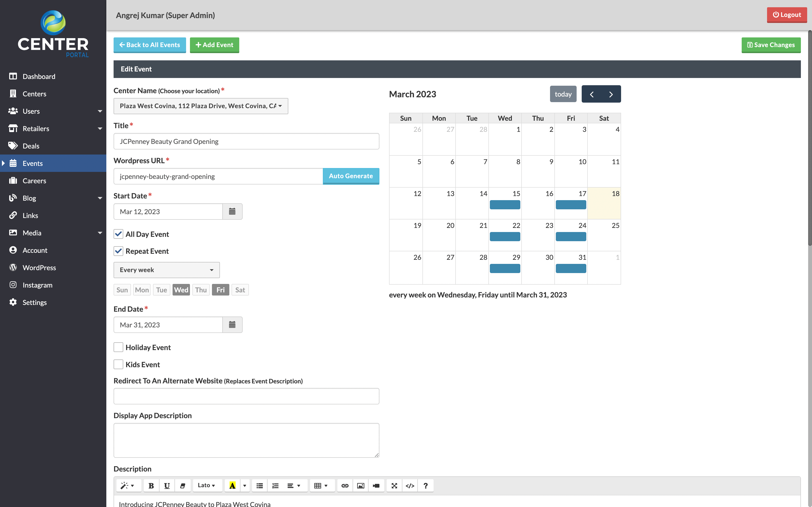Image resolution: width=812 pixels, height=507 pixels.
Task: Select the text color swatch icon
Action: tap(232, 485)
